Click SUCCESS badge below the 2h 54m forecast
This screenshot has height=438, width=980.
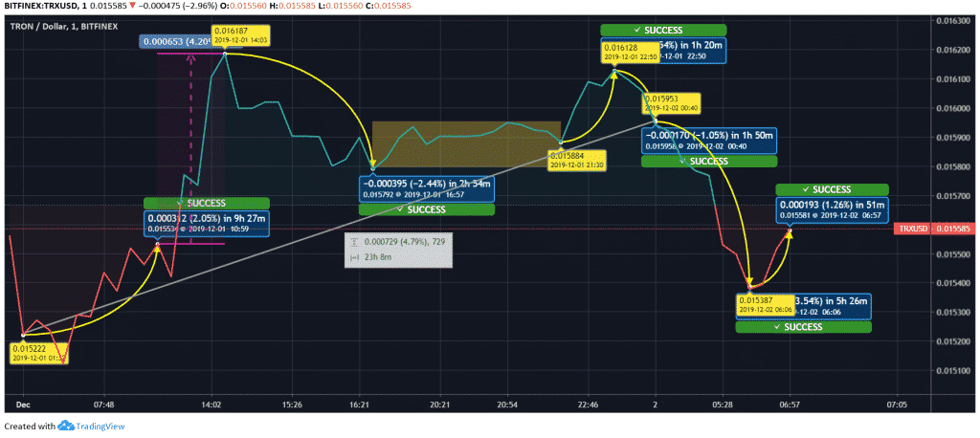click(426, 210)
